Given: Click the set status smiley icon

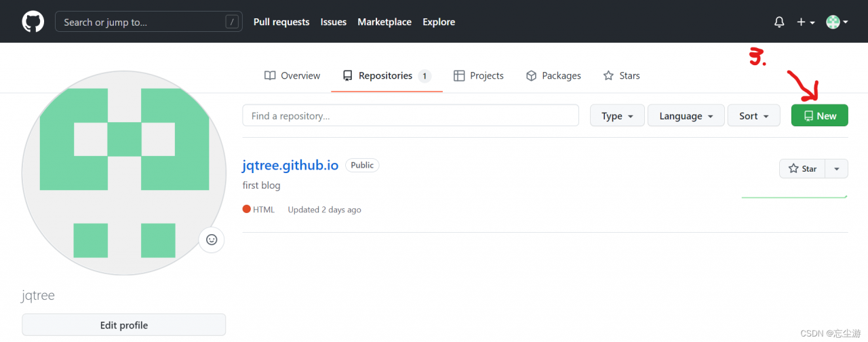Looking at the screenshot, I should (x=212, y=240).
